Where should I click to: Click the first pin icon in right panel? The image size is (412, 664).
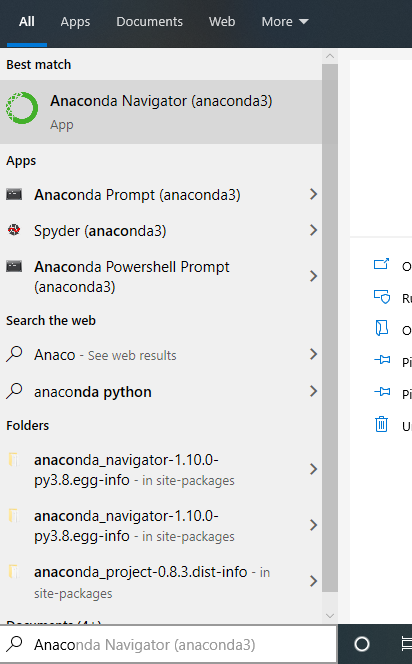click(x=382, y=360)
